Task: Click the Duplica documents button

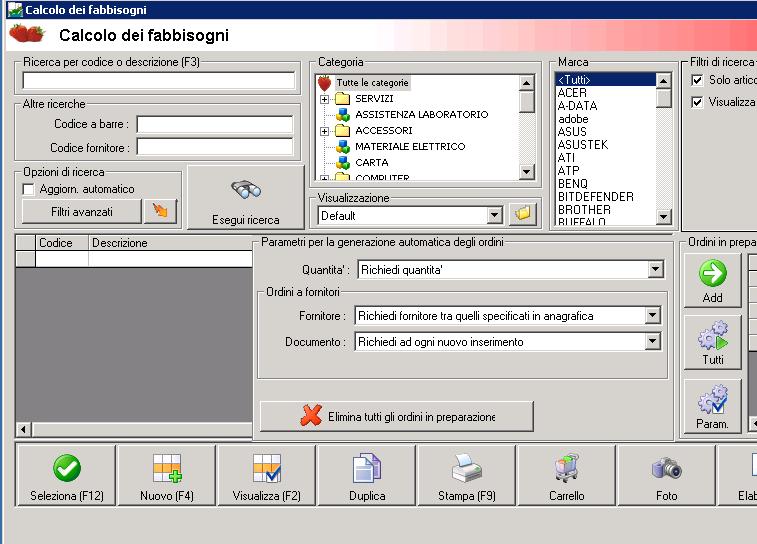Action: pyautogui.click(x=367, y=475)
